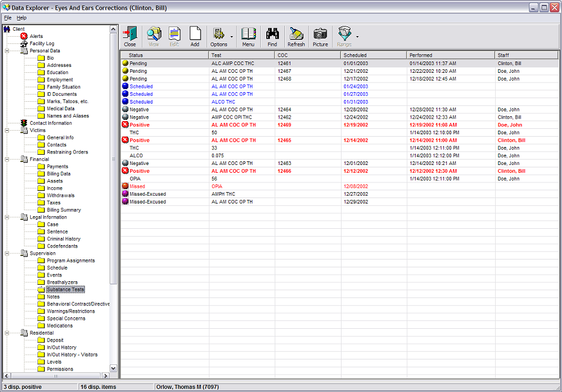Click the Program Assignments folder icon
Screen dimensions: 562x392
(41, 261)
